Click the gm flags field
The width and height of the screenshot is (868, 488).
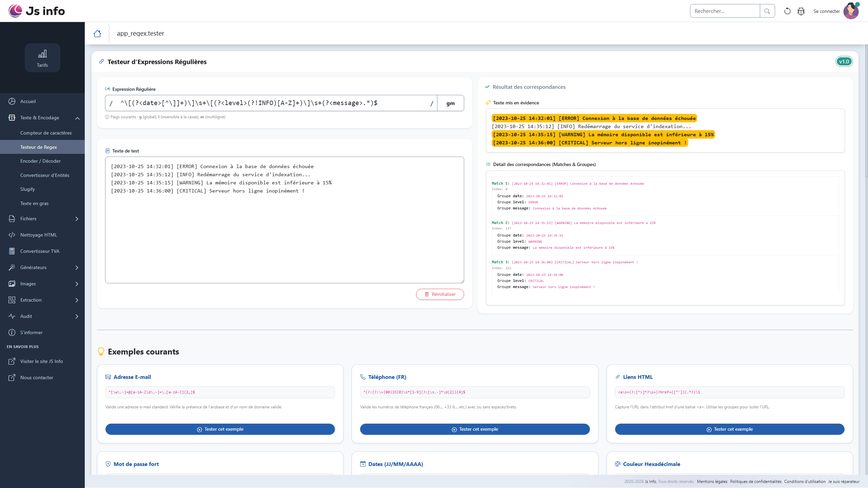pyautogui.click(x=451, y=103)
